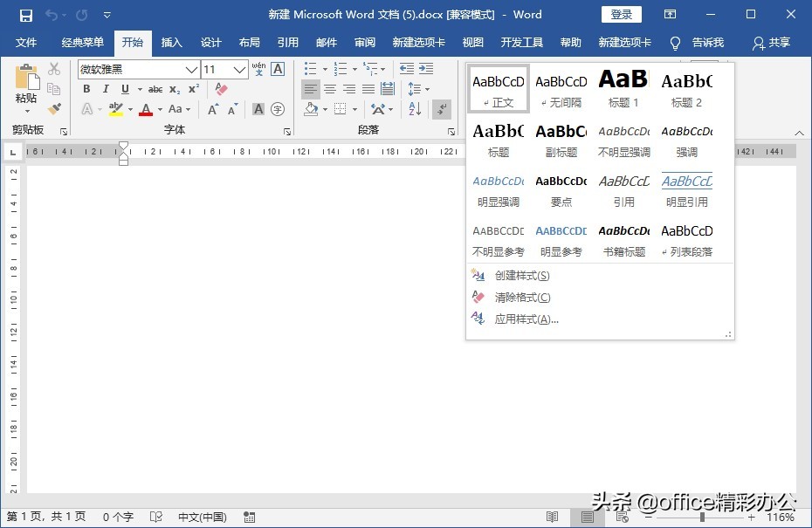Grow font size with larger A

(213, 109)
